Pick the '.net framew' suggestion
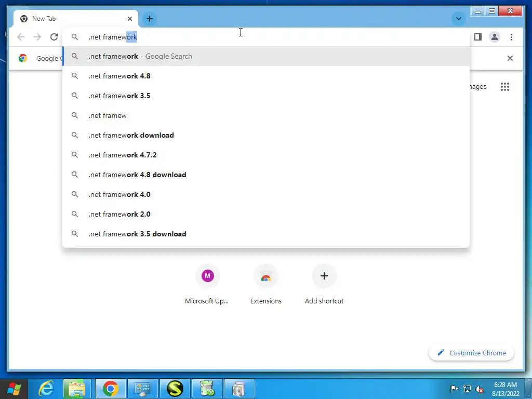532x399 pixels. tap(266, 115)
